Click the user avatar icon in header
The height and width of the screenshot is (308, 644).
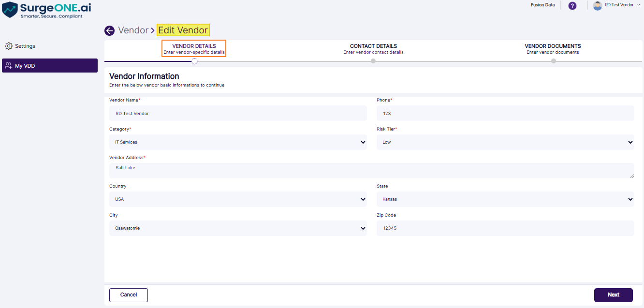[598, 6]
